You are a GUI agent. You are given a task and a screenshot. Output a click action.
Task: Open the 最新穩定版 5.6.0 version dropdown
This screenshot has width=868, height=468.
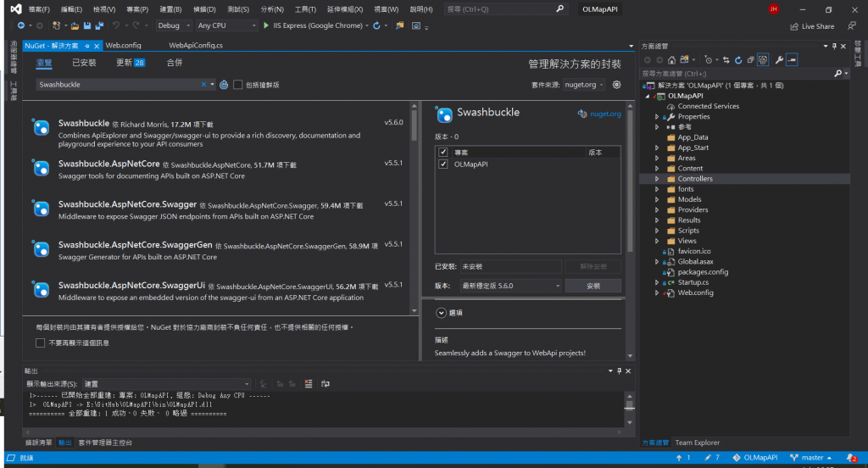click(x=511, y=286)
